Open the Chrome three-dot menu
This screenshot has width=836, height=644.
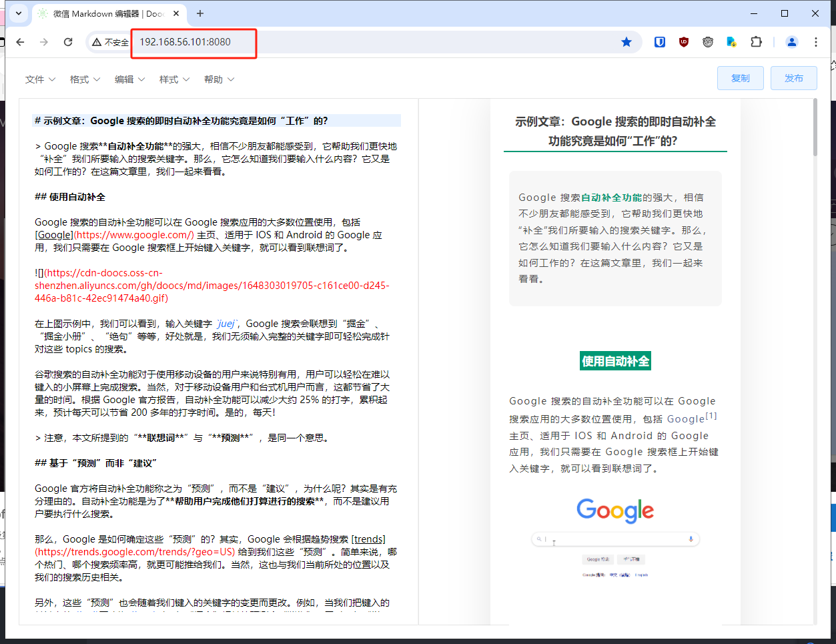pos(816,42)
